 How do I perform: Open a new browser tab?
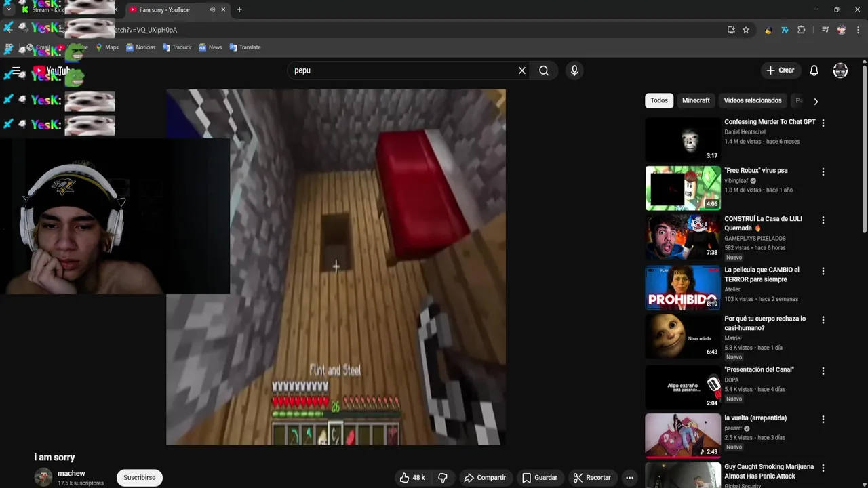point(239,9)
